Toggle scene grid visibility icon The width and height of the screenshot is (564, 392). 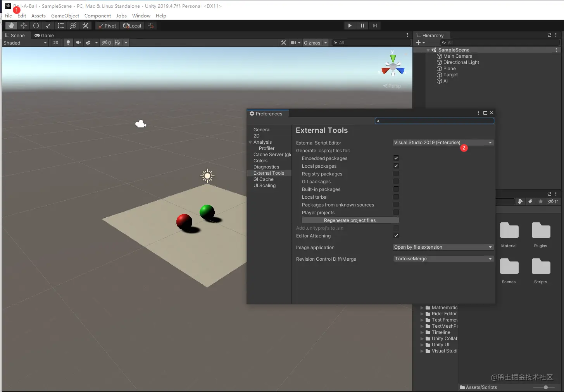117,43
